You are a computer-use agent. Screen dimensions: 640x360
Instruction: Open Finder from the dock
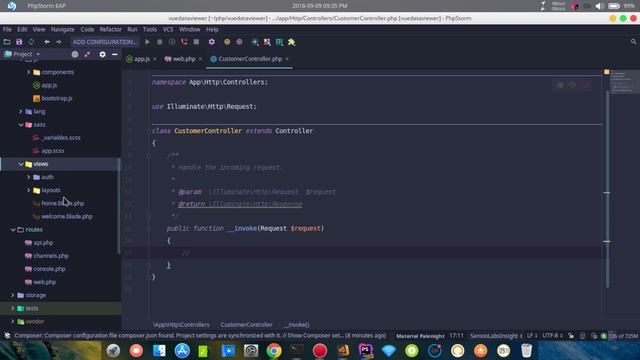tap(159, 350)
